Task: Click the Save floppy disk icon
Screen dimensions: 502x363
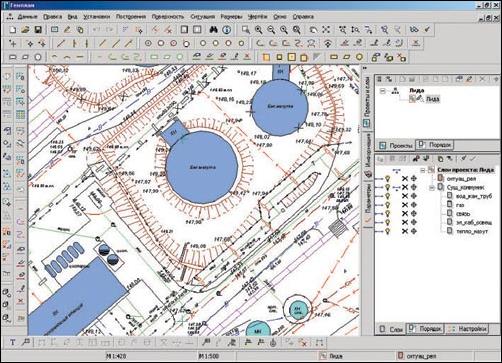Action: [38, 30]
